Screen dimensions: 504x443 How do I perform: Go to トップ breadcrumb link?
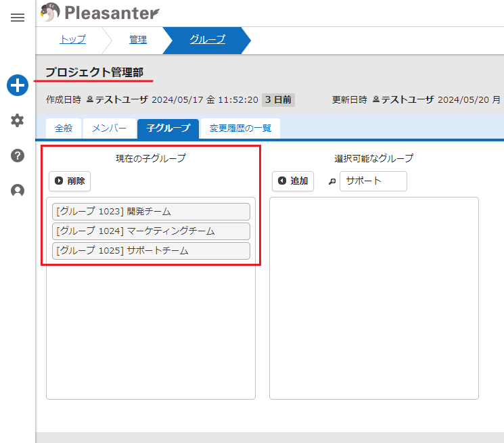pyautogui.click(x=72, y=39)
